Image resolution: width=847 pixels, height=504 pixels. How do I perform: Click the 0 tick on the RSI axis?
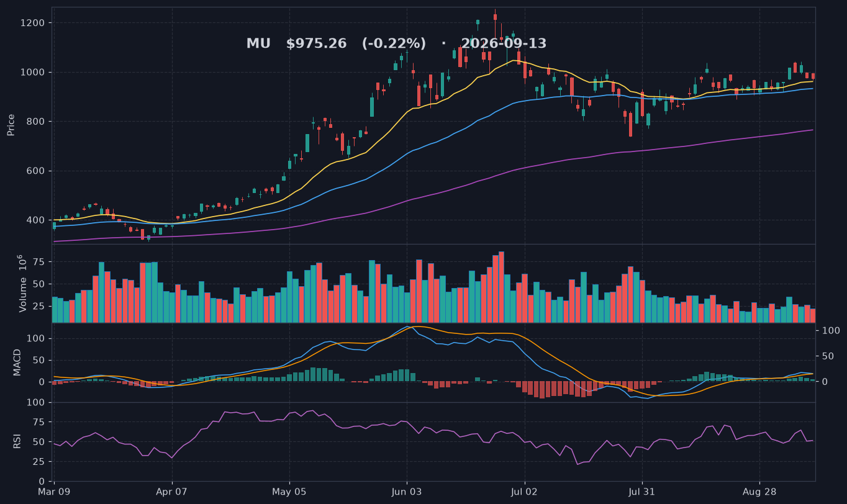point(42,482)
